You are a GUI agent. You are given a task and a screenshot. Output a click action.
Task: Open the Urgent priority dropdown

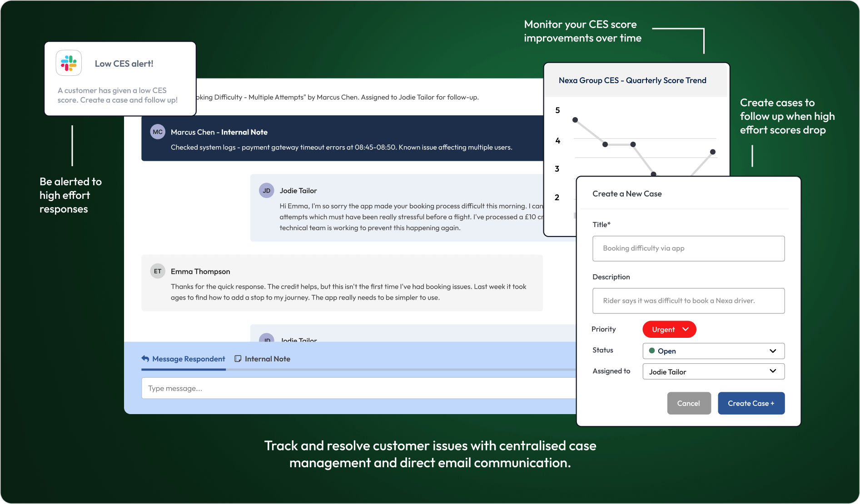click(669, 330)
